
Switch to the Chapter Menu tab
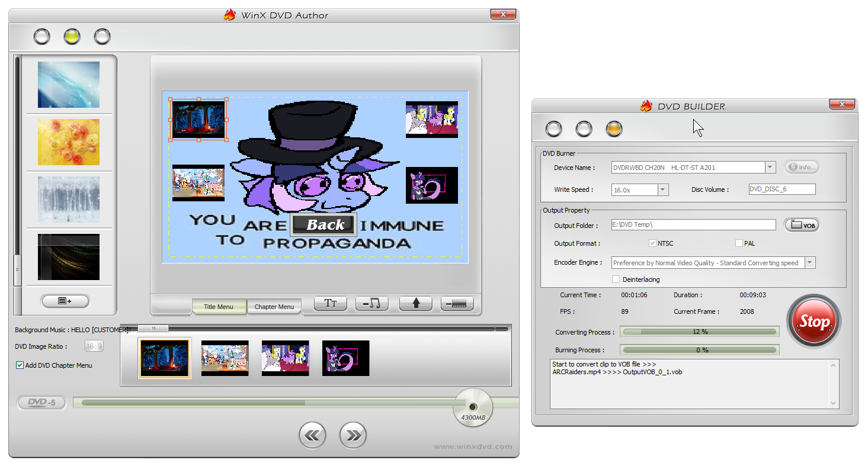[274, 307]
